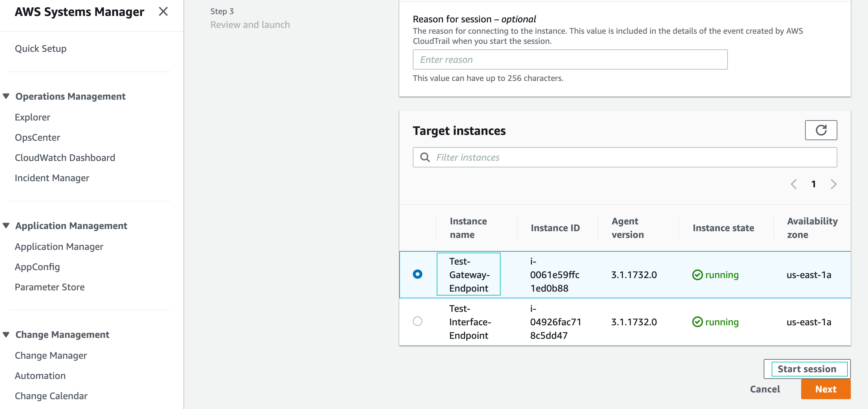Collapse the Change Management section
868x409 pixels.
pos(6,334)
